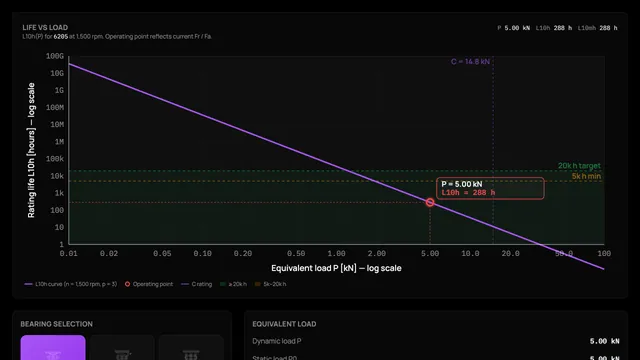
Task: Click the 'P = 5.00 kN' tooltip box
Action: pyautogui.click(x=490, y=188)
